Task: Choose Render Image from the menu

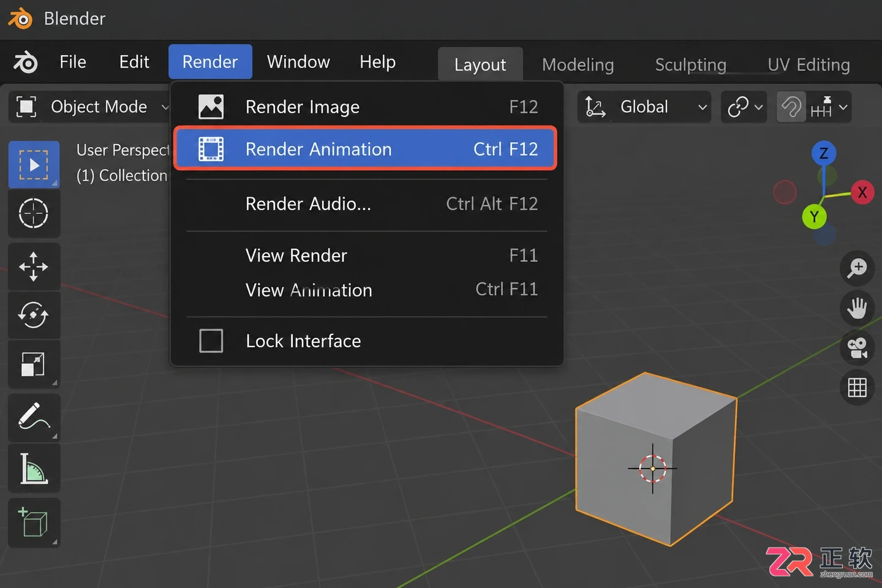Action: pyautogui.click(x=366, y=107)
